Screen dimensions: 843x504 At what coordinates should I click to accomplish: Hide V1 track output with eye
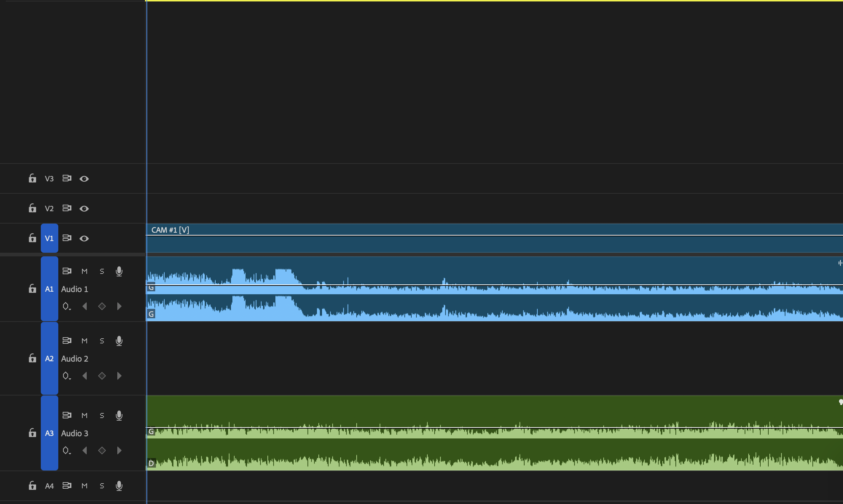(84, 239)
